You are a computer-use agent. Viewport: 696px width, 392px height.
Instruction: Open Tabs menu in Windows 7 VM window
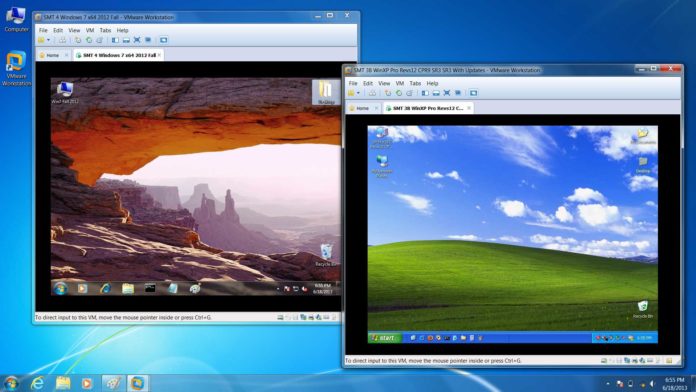(x=105, y=30)
